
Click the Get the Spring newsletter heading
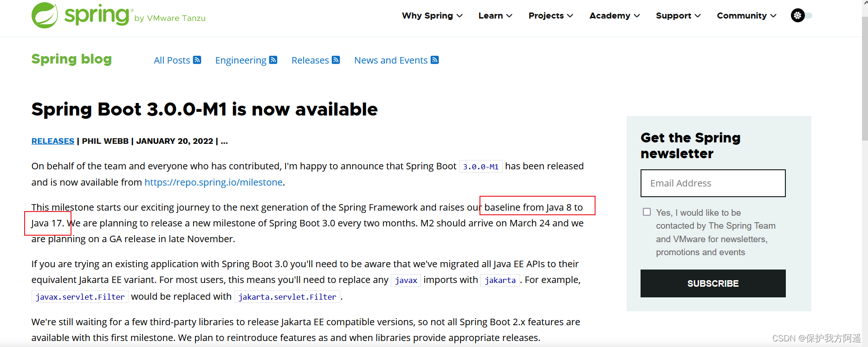click(x=691, y=146)
